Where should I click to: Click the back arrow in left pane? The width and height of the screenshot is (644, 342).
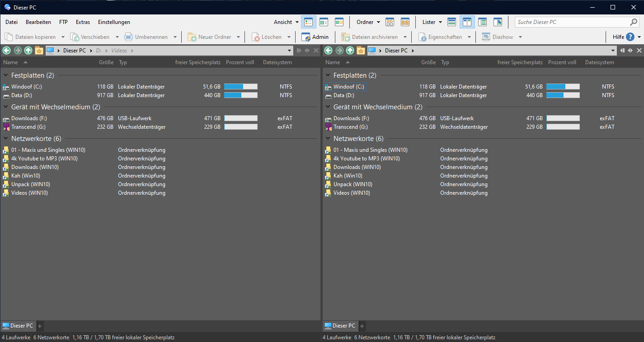[x=6, y=51]
